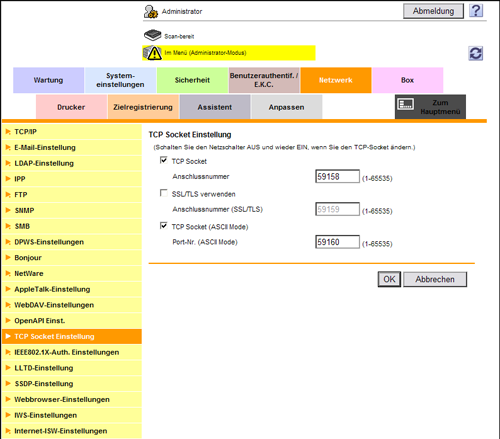This screenshot has width=500, height=439.
Task: Open DPWS-Einstellungen entry
Action: pos(72,242)
